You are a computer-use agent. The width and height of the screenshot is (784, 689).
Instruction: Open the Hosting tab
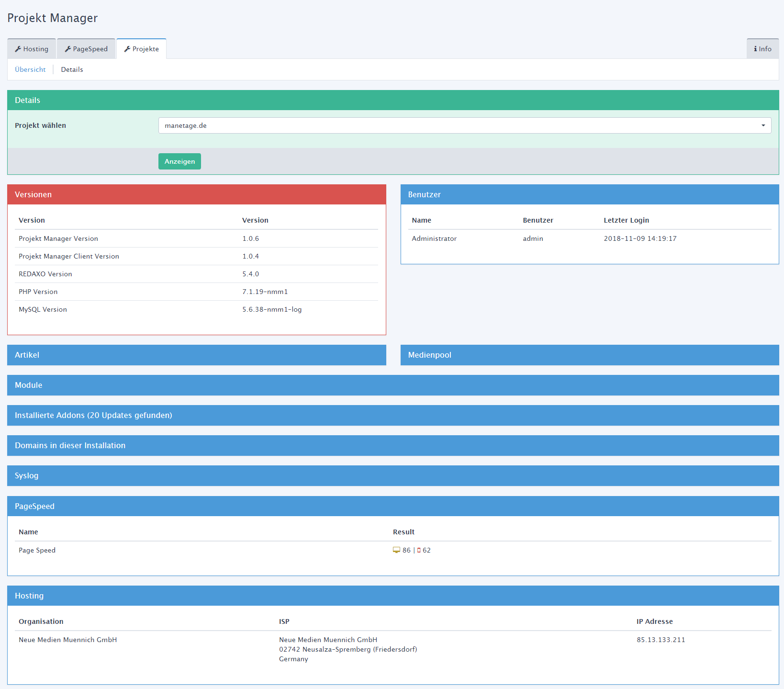tap(32, 49)
